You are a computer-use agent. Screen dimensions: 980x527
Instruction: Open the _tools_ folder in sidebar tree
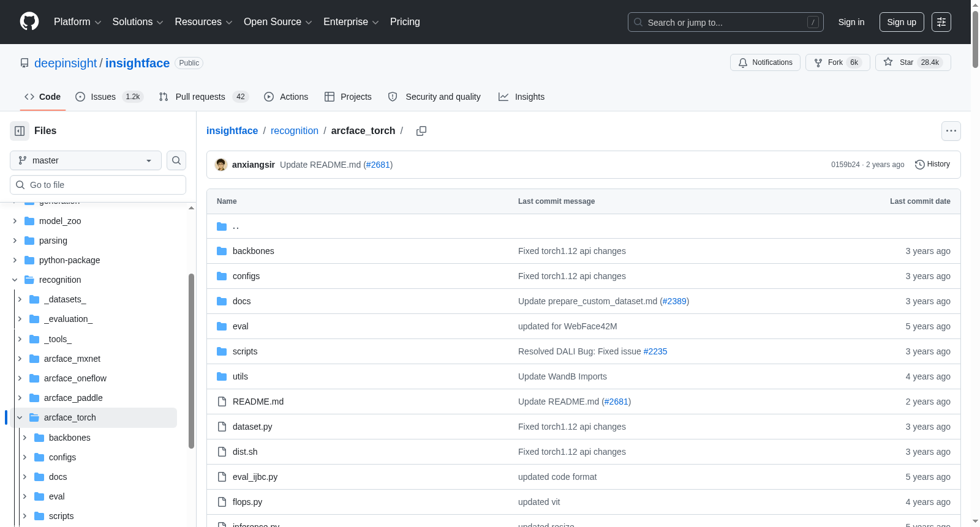(58, 339)
